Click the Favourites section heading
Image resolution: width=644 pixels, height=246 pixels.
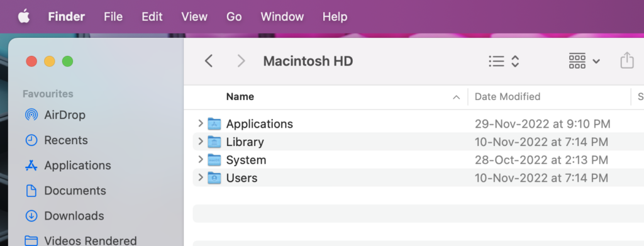point(48,94)
